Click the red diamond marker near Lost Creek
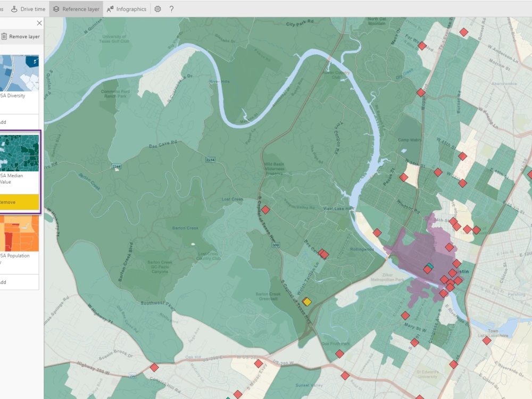Image resolution: width=532 pixels, height=399 pixels. pos(267,209)
